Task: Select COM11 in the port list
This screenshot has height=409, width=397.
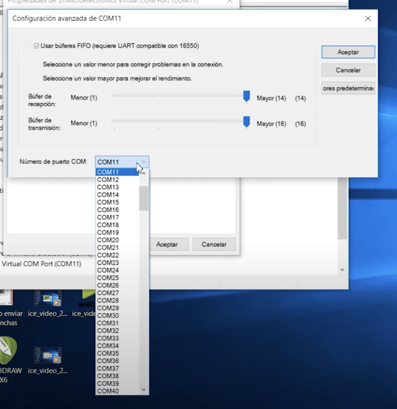Action: pos(117,172)
